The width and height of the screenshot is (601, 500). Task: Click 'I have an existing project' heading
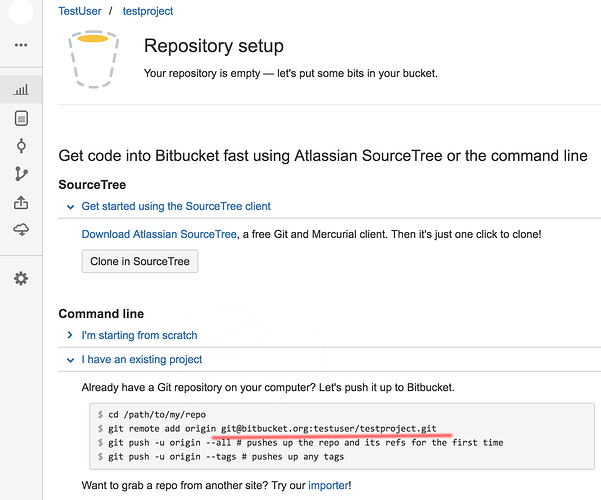(141, 360)
